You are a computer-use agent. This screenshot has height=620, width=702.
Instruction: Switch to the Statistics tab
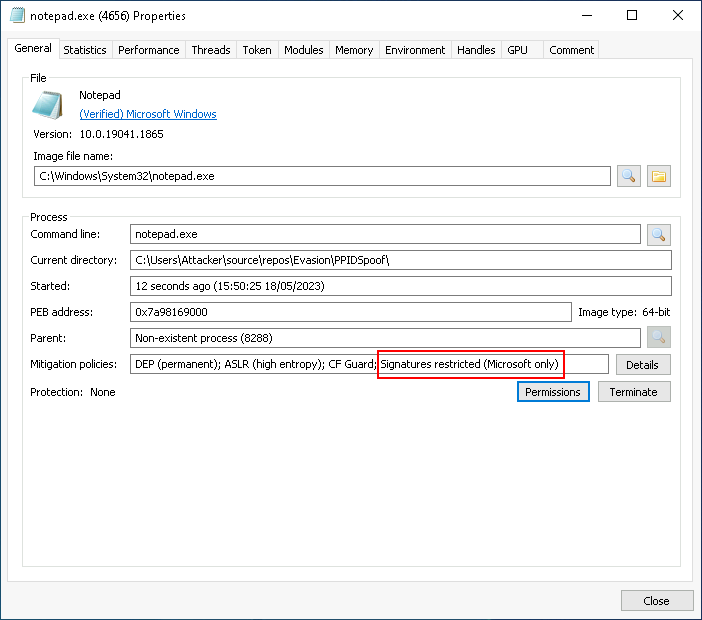pos(85,50)
